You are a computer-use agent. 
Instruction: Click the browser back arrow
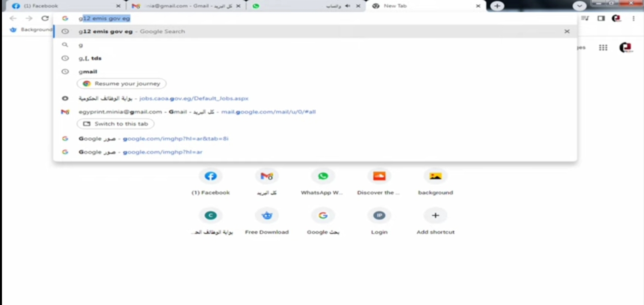[x=13, y=18]
